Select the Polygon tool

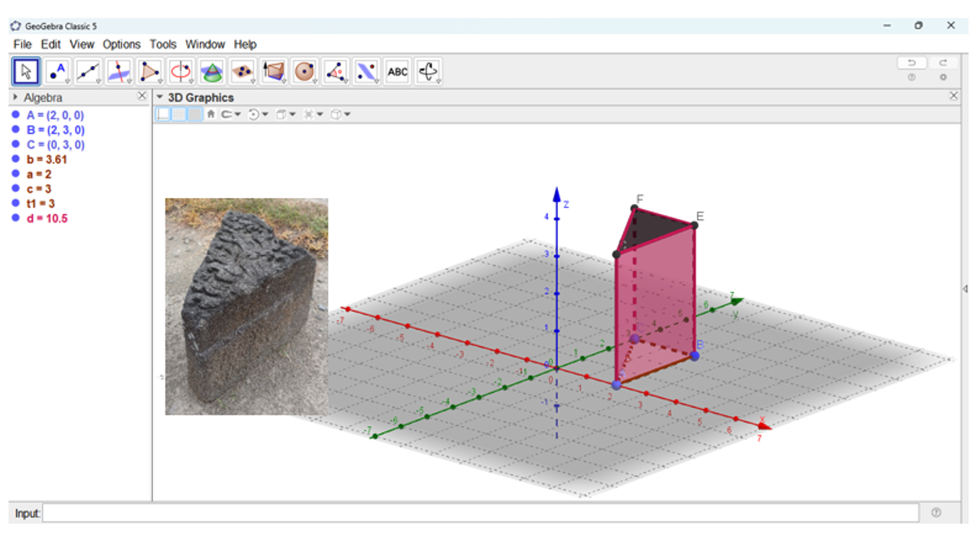point(150,72)
